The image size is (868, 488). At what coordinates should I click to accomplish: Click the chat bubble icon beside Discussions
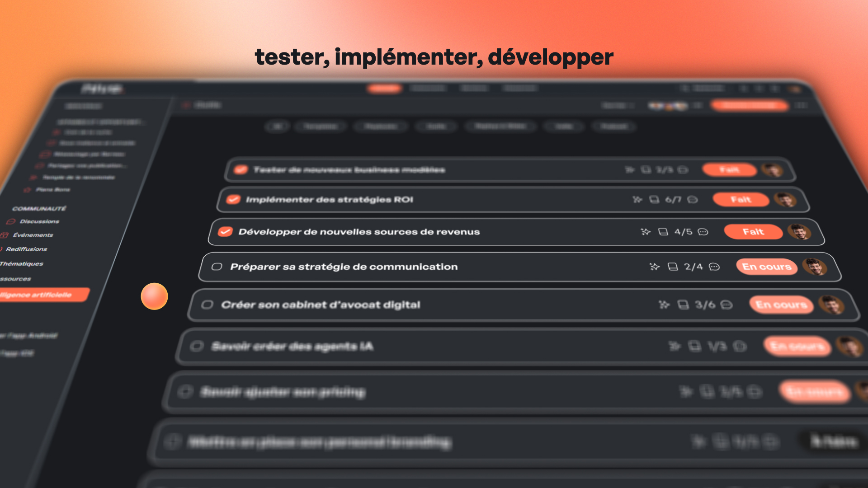[11, 221]
